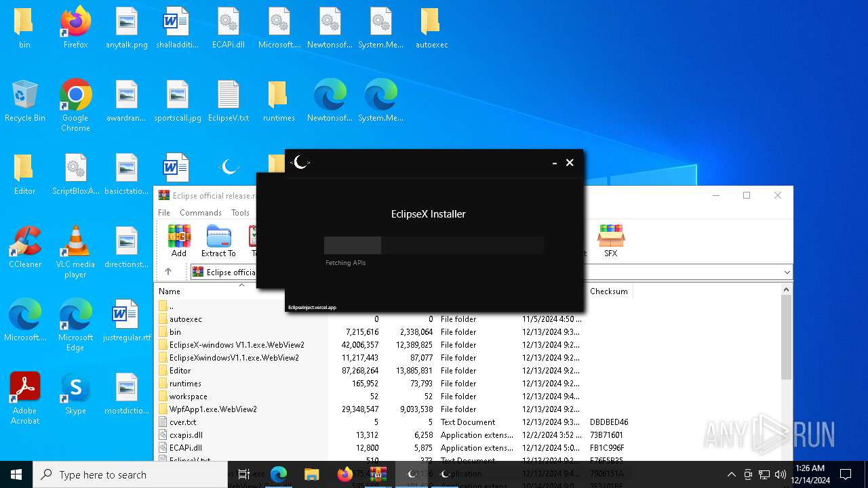
Task: Open WinRAR from the taskbar
Action: pyautogui.click(x=378, y=474)
